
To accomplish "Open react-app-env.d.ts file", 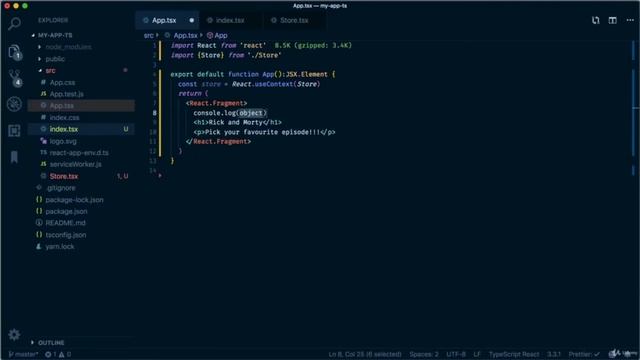I will 79,153.
